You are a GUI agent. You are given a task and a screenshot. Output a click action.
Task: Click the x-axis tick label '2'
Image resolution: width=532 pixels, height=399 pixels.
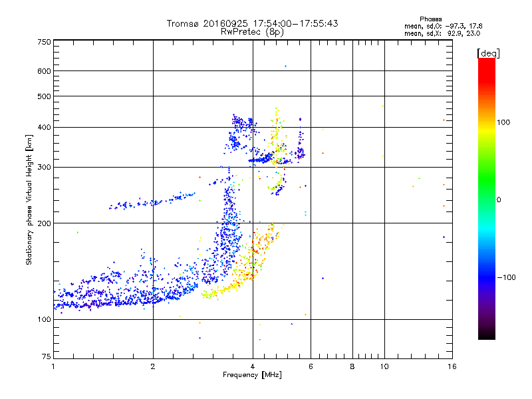click(153, 366)
